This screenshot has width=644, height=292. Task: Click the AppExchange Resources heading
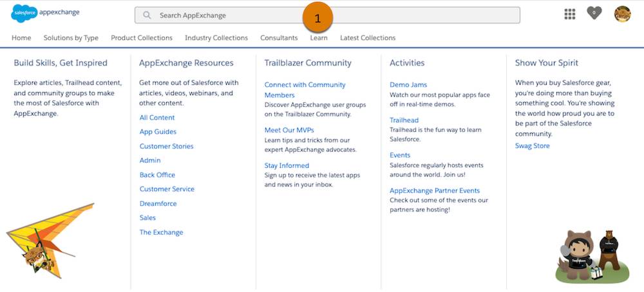click(x=186, y=63)
